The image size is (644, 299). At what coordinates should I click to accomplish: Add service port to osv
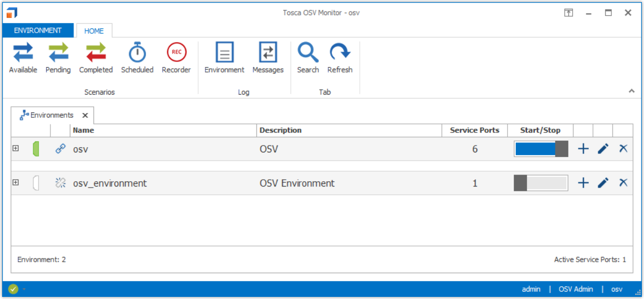583,149
